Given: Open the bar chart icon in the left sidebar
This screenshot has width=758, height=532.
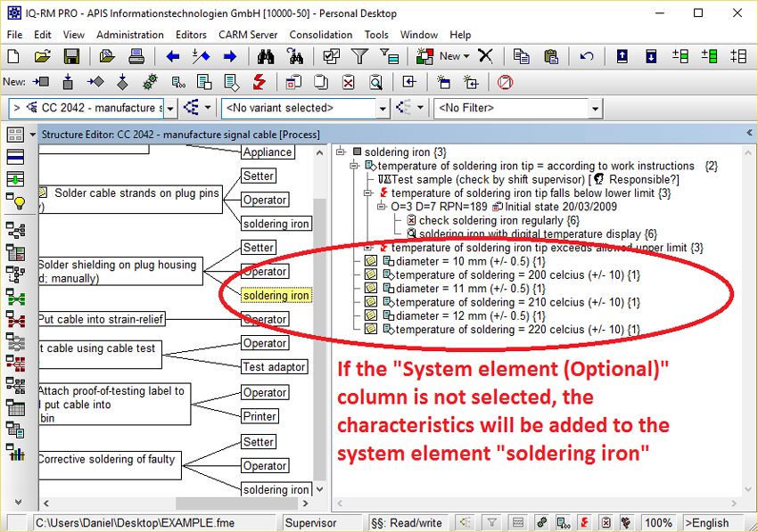Looking at the screenshot, I should pyautogui.click(x=15, y=453).
